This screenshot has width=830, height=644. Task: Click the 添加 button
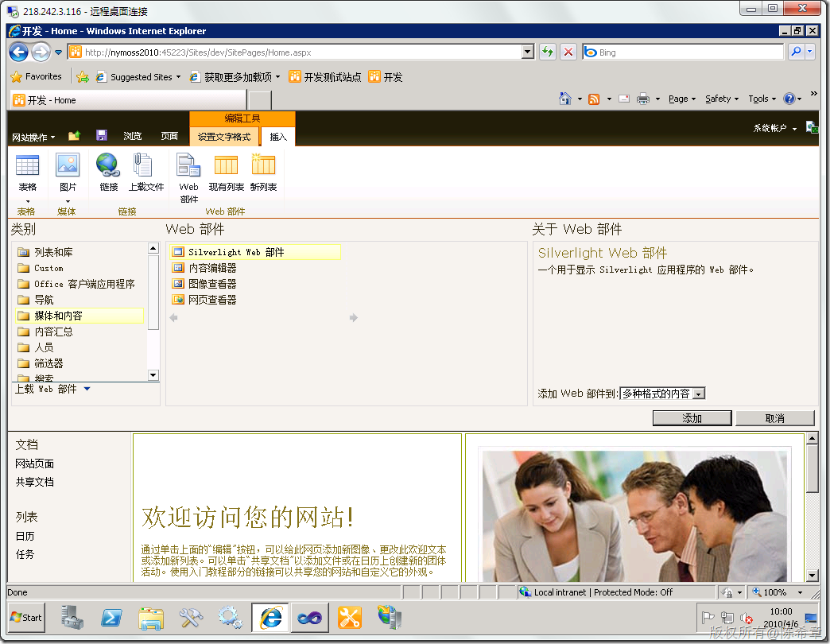(x=692, y=418)
